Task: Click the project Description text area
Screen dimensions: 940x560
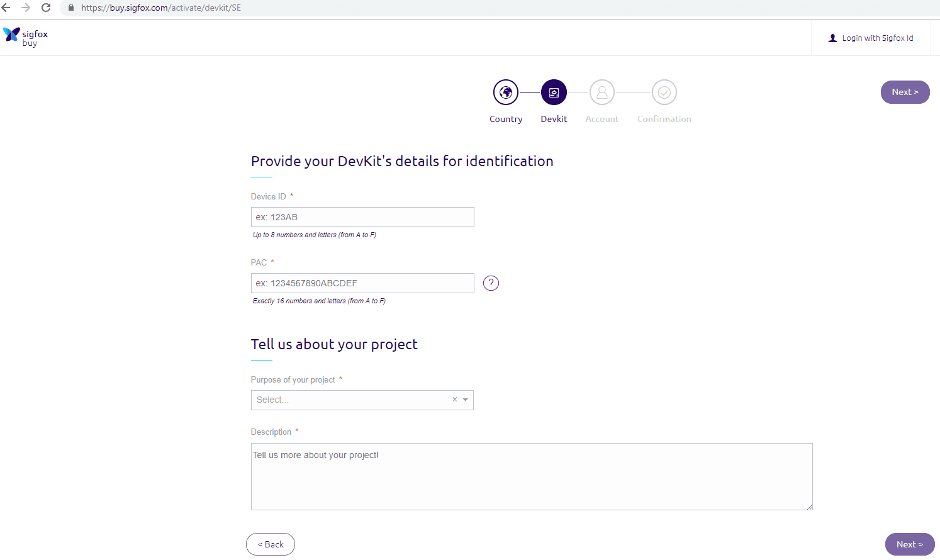Action: tap(532, 476)
